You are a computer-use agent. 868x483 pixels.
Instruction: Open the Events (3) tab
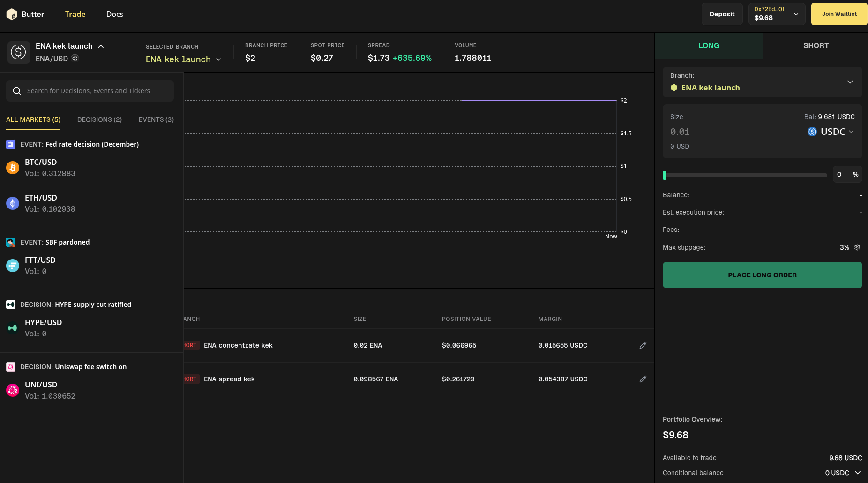point(156,119)
